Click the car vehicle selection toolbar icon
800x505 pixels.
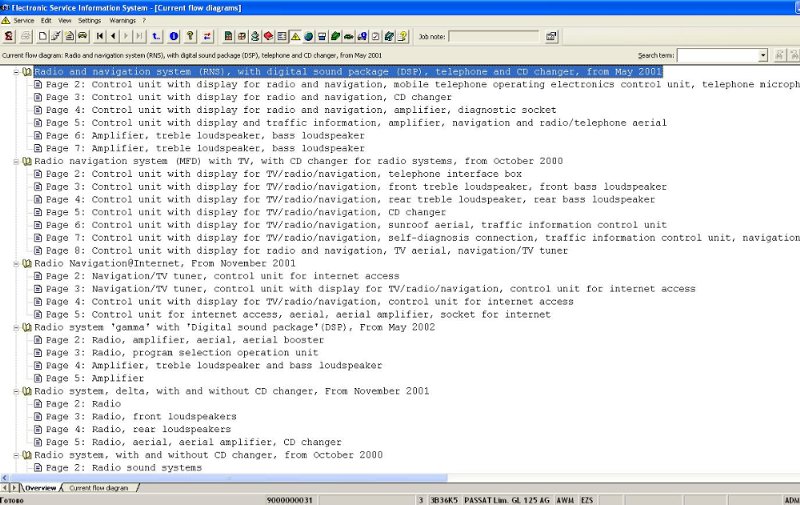click(83, 36)
